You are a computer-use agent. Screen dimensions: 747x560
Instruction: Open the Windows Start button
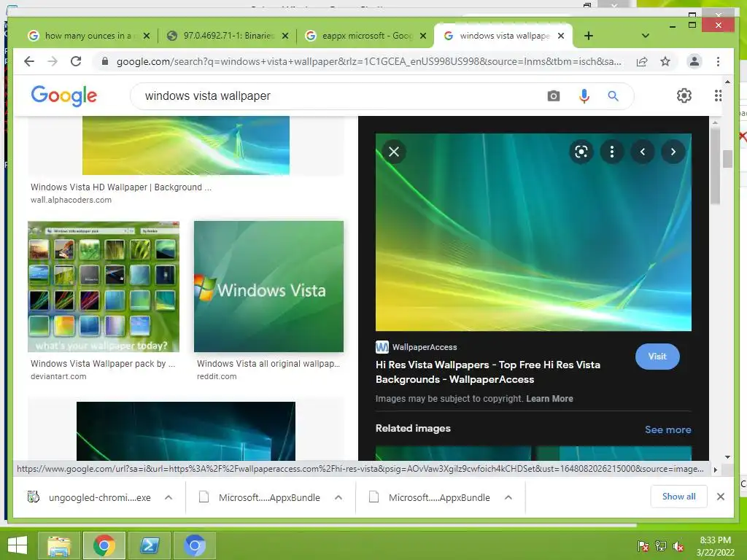18,545
